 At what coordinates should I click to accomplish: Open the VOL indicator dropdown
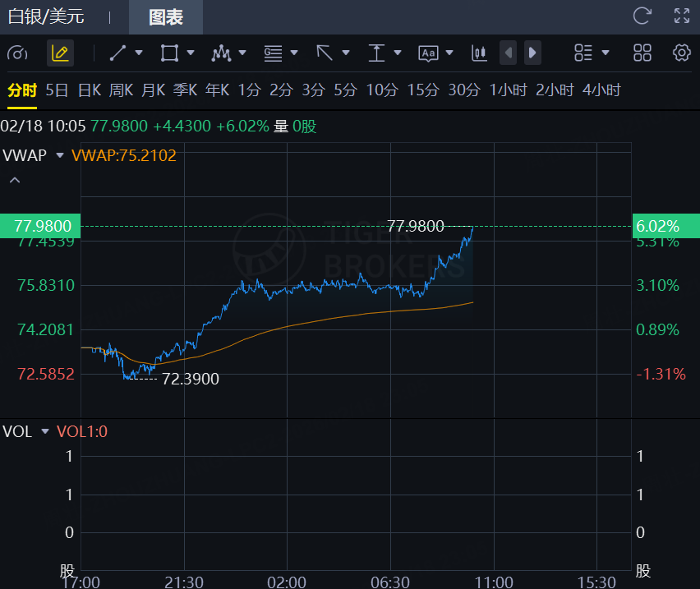coord(45,431)
